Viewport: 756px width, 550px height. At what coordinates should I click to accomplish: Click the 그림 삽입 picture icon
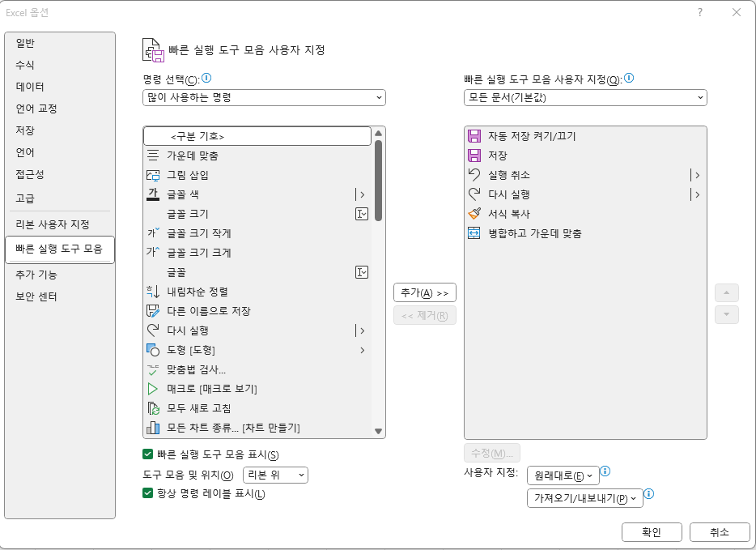coord(153,175)
